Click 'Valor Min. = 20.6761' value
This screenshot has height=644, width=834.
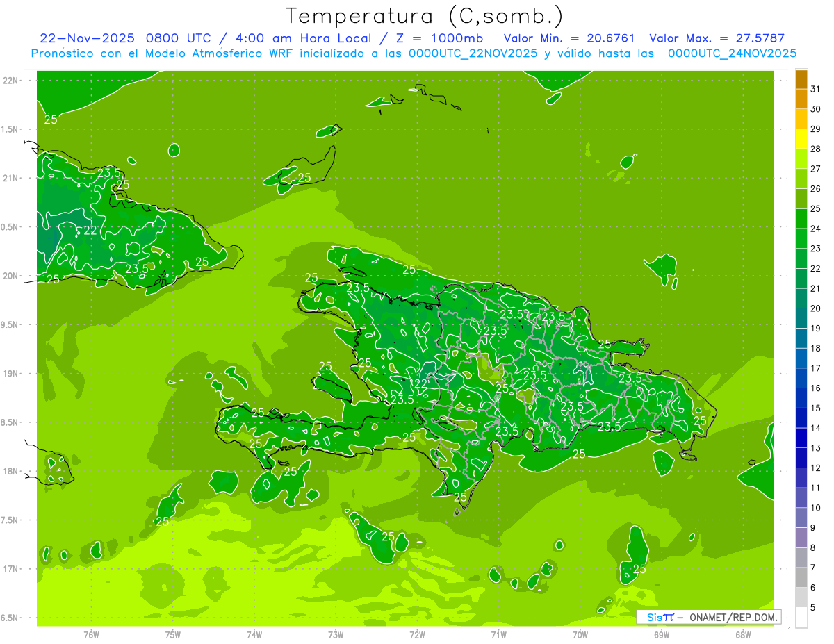pyautogui.click(x=570, y=38)
